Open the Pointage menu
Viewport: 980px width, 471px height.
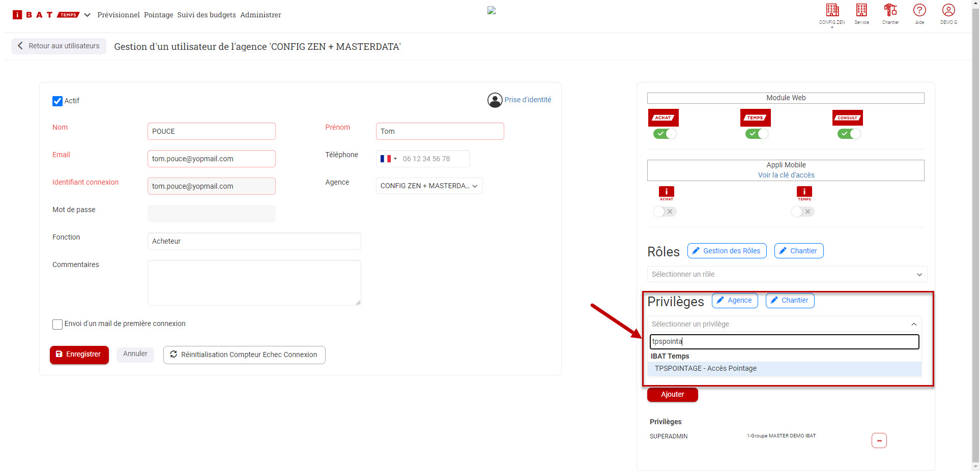pyautogui.click(x=158, y=15)
